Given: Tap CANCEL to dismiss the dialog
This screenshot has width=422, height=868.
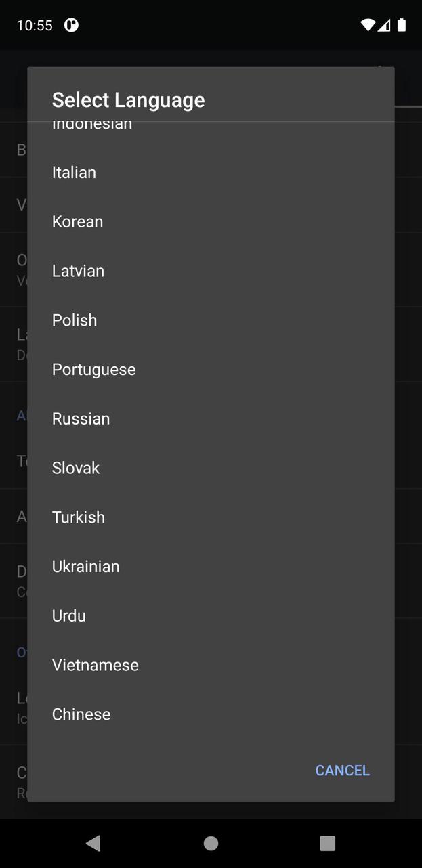Looking at the screenshot, I should point(342,770).
